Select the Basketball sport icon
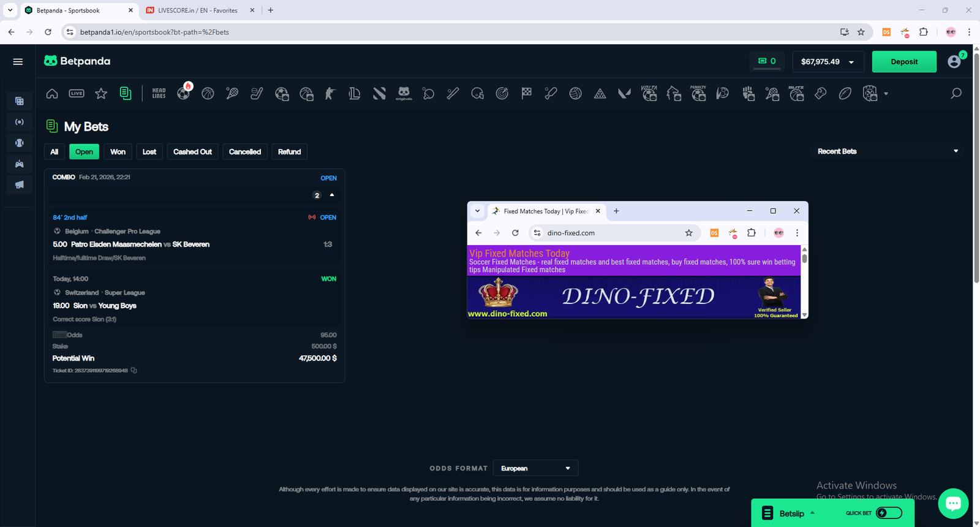 coord(208,93)
